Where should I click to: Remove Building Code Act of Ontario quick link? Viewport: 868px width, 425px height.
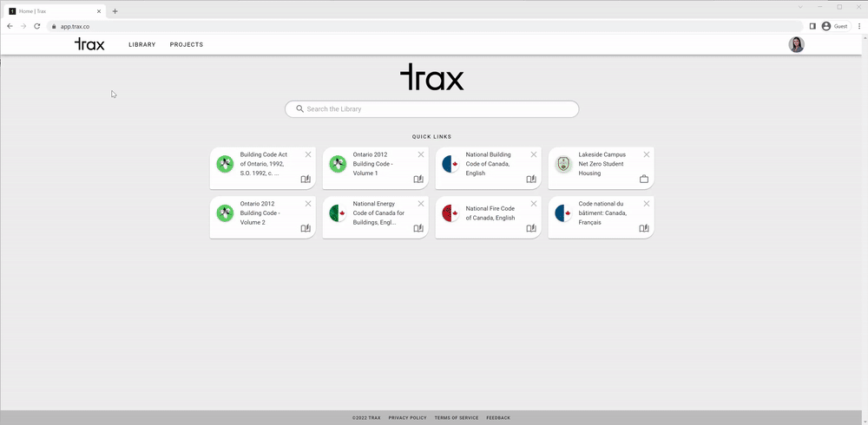pyautogui.click(x=308, y=154)
